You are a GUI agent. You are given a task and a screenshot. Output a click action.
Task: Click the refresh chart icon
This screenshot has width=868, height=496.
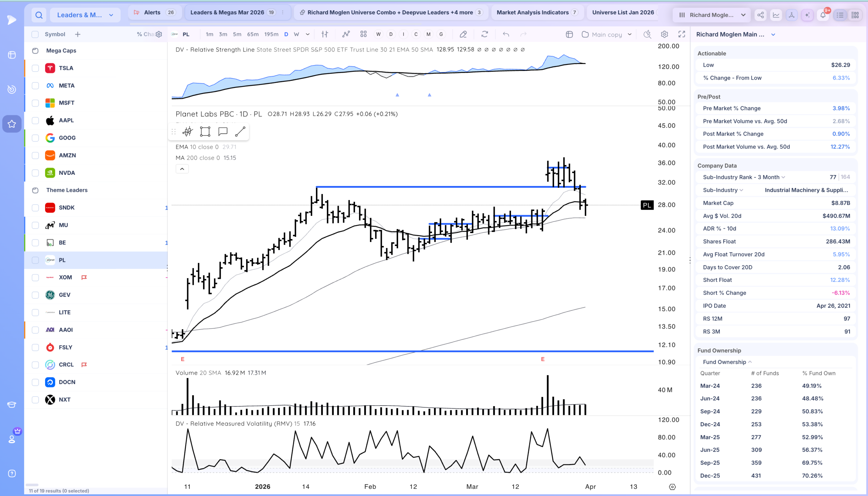[485, 35]
